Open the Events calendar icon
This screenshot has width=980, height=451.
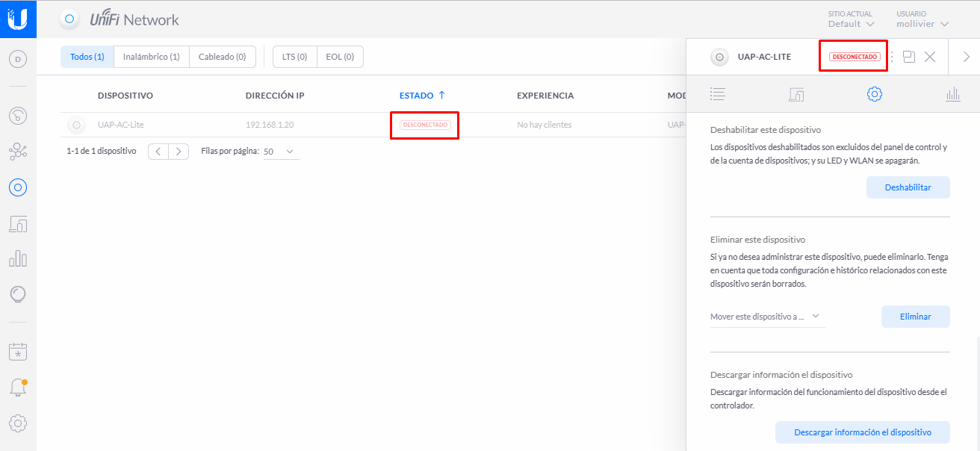(x=18, y=352)
